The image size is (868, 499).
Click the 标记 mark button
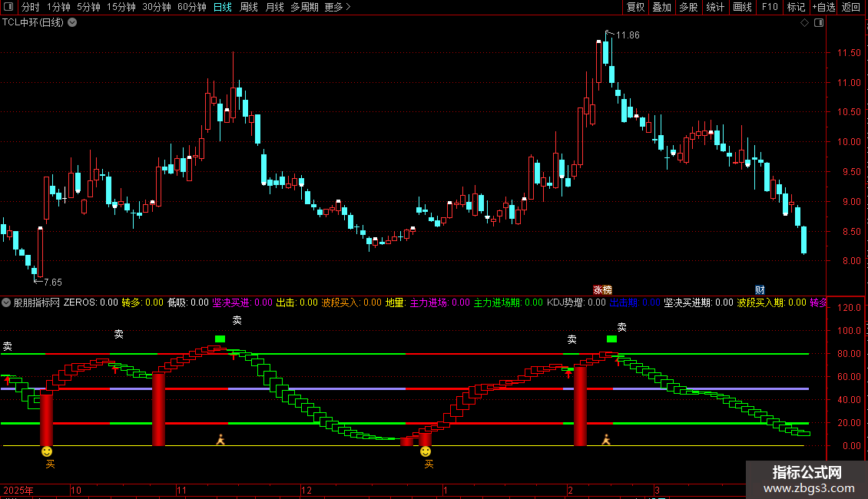pyautogui.click(x=796, y=7)
